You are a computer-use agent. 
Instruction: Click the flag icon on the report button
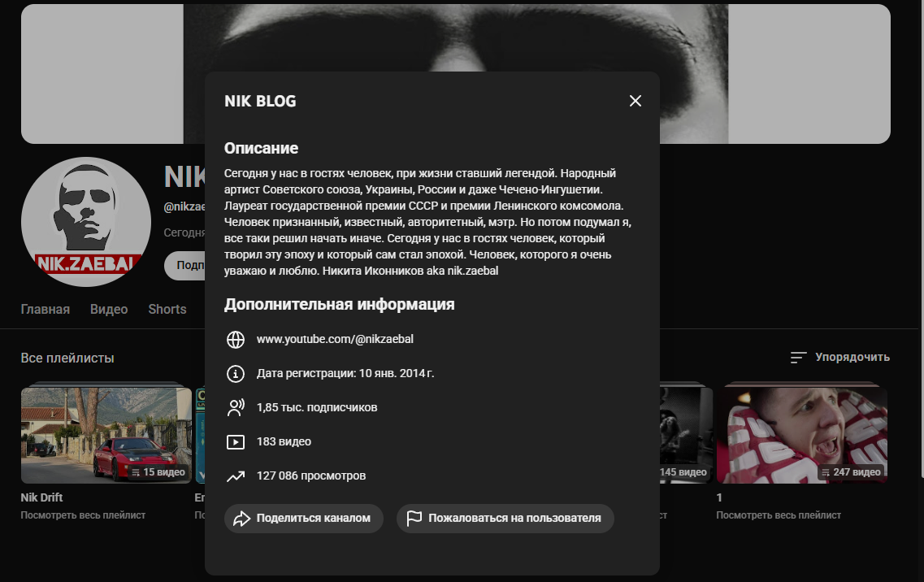click(x=413, y=518)
